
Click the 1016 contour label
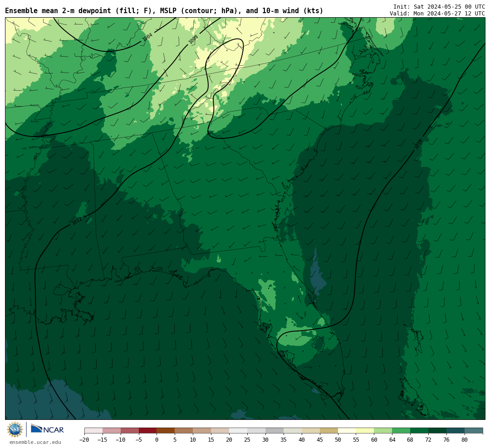coord(418,144)
